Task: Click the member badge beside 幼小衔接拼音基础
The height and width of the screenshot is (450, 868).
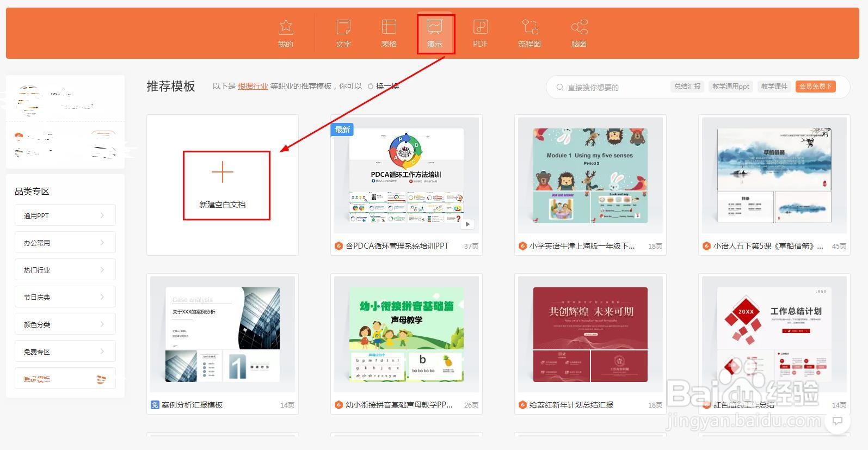Action: point(338,405)
